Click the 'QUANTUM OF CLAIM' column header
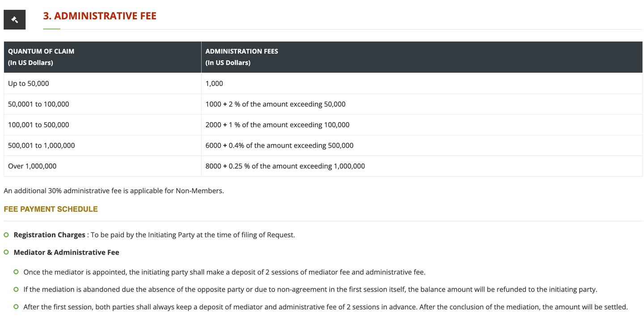 (x=102, y=57)
